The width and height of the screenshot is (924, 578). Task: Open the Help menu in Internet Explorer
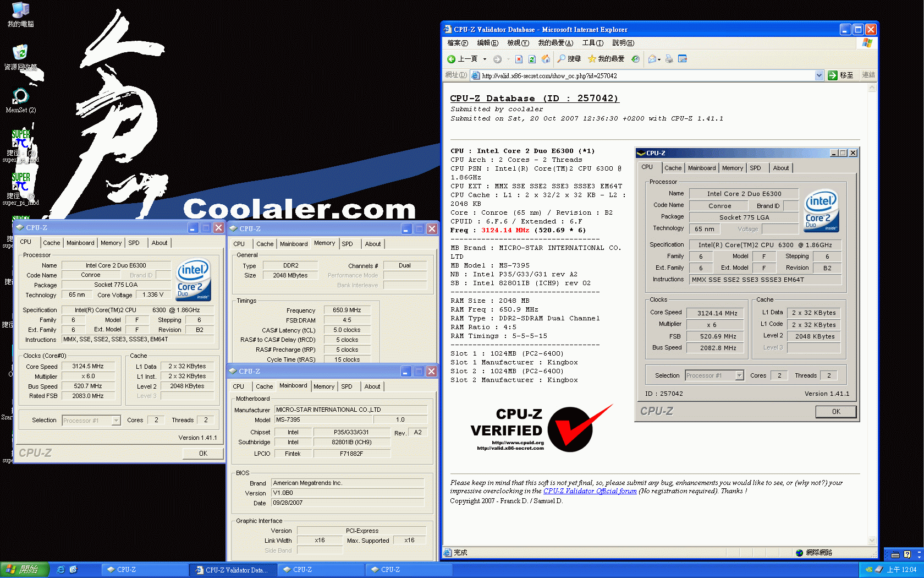click(623, 43)
